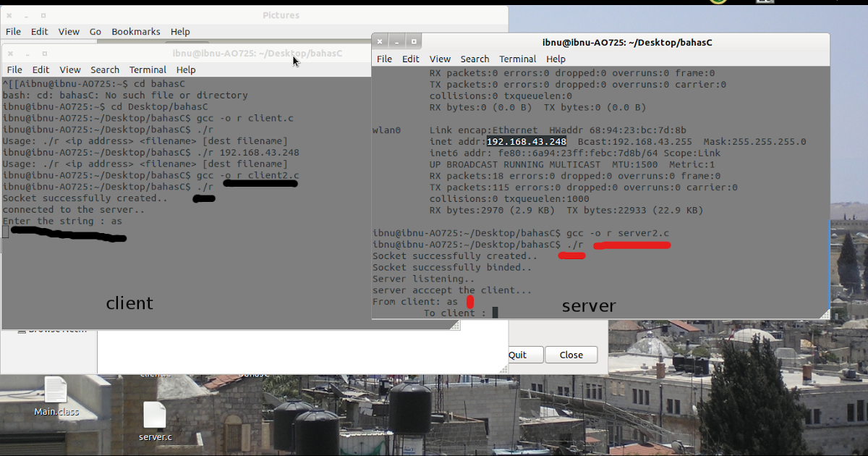The width and height of the screenshot is (868, 456).
Task: Open the Terminal menu in the client terminal
Action: (x=148, y=69)
